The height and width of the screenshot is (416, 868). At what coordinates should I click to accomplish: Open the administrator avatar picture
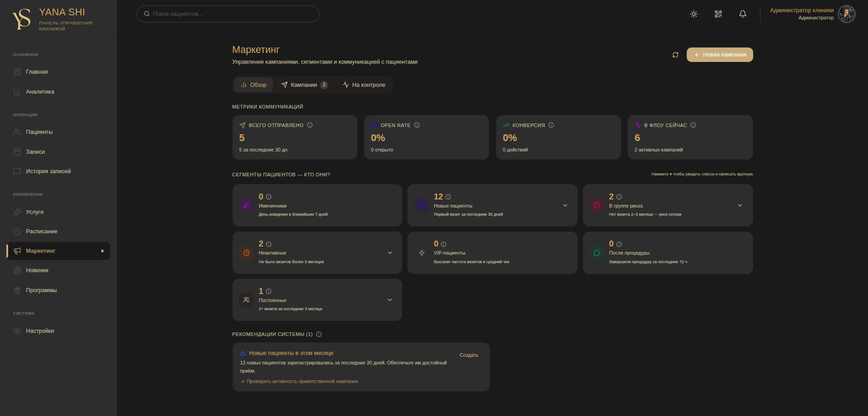click(x=847, y=14)
